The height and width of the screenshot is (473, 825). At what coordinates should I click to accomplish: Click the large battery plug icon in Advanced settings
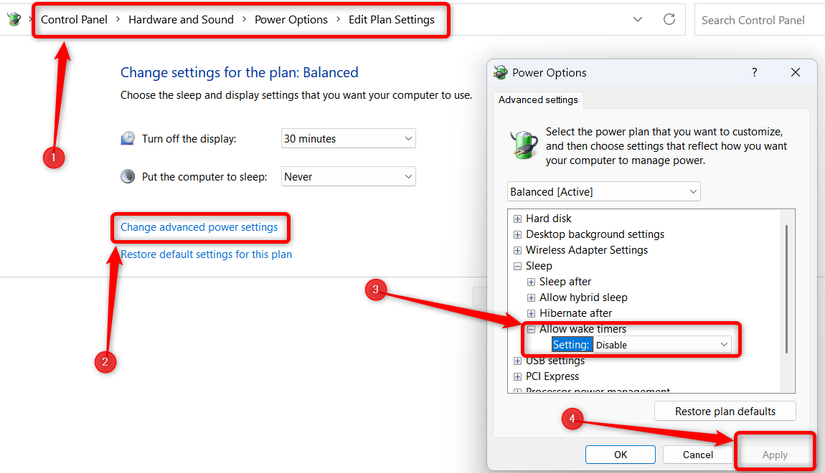[524, 144]
